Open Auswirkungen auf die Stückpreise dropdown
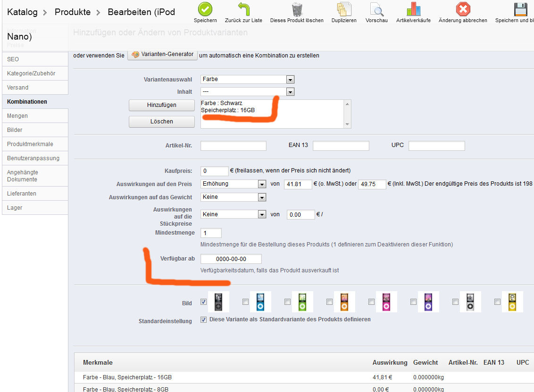This screenshot has width=534, height=392. (234, 214)
